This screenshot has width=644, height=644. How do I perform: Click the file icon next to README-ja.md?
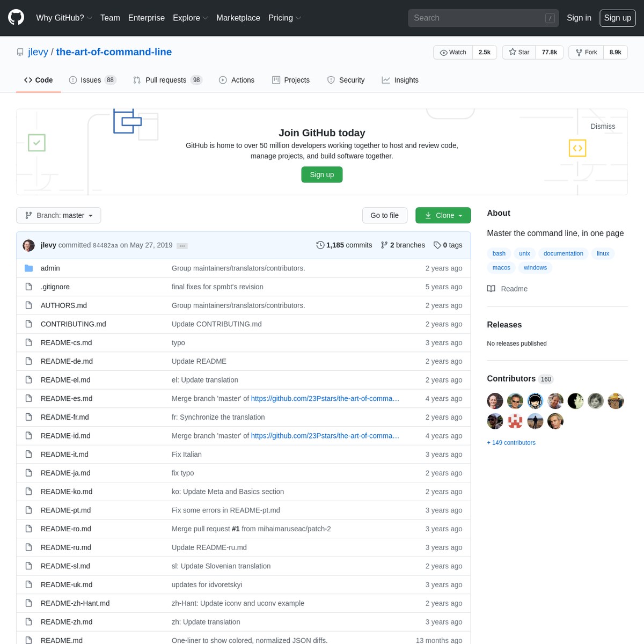(29, 473)
